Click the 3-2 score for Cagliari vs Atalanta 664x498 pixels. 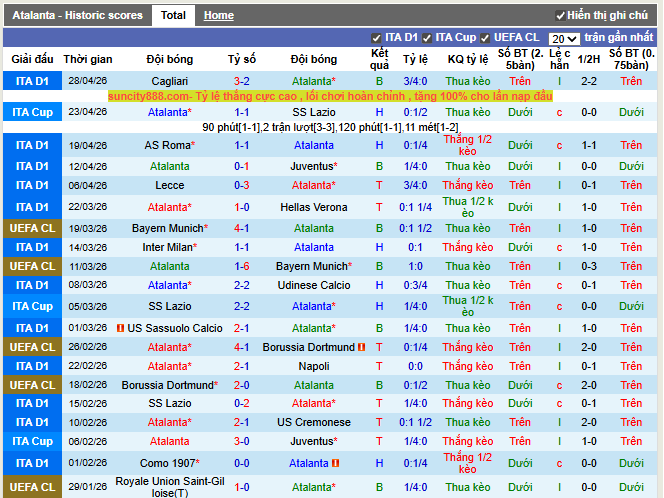[242, 81]
